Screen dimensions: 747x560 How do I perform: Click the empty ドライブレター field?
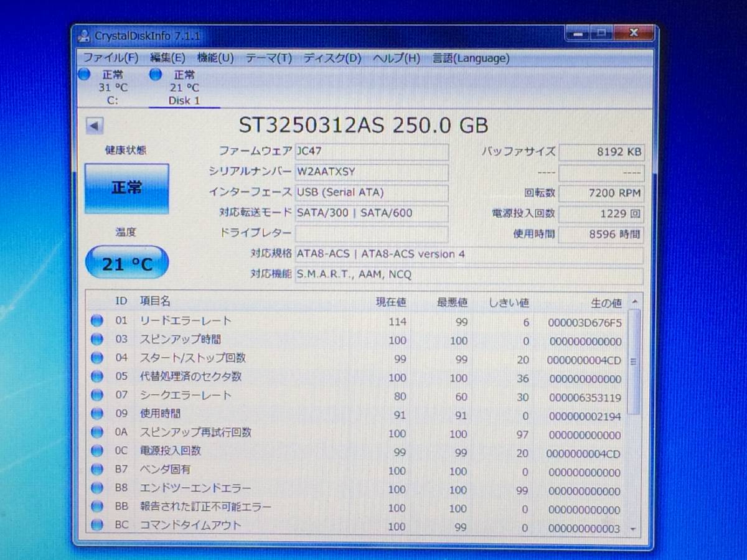click(x=372, y=234)
